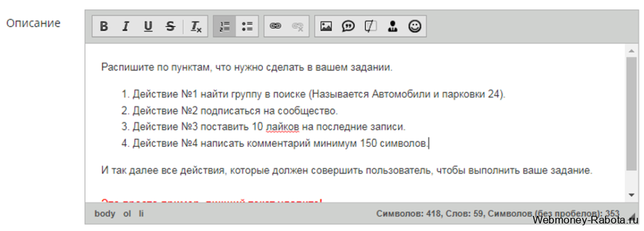Screen dimensions: 644x231
Task: Insert an image via picture icon
Action: pos(326,26)
